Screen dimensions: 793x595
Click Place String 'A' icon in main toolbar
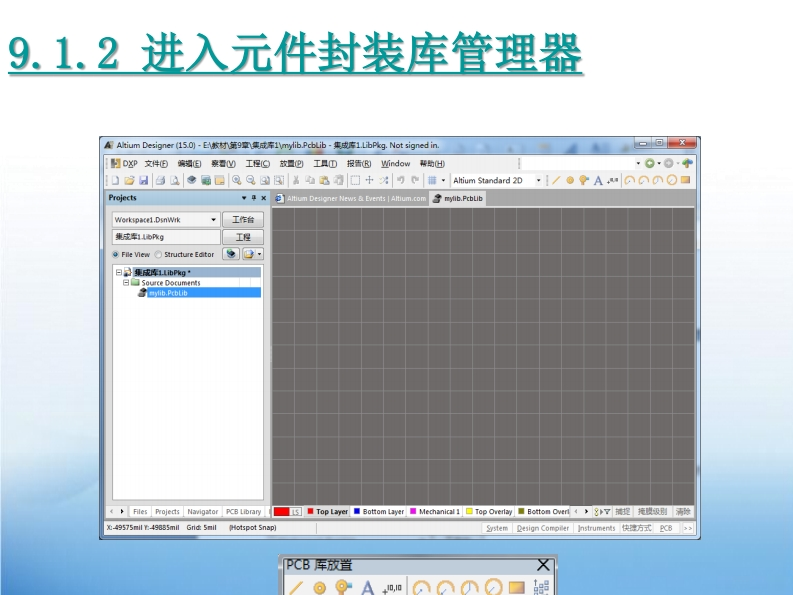[x=598, y=180]
